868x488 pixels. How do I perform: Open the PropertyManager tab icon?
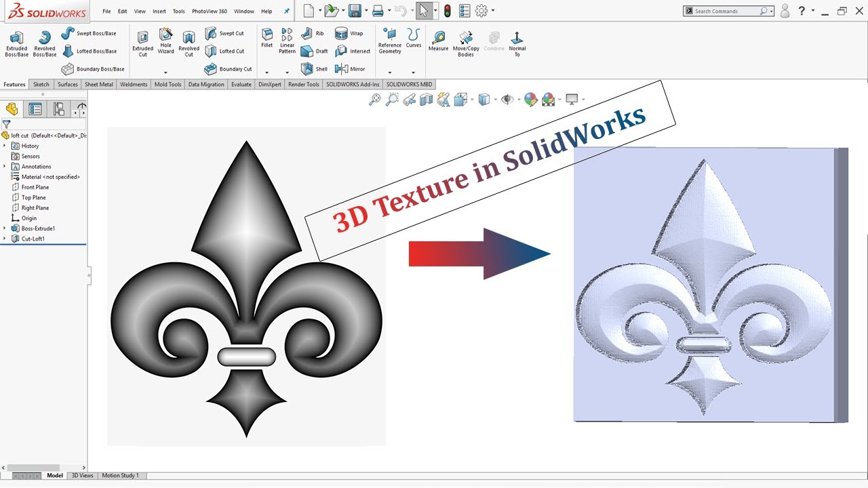(x=35, y=109)
